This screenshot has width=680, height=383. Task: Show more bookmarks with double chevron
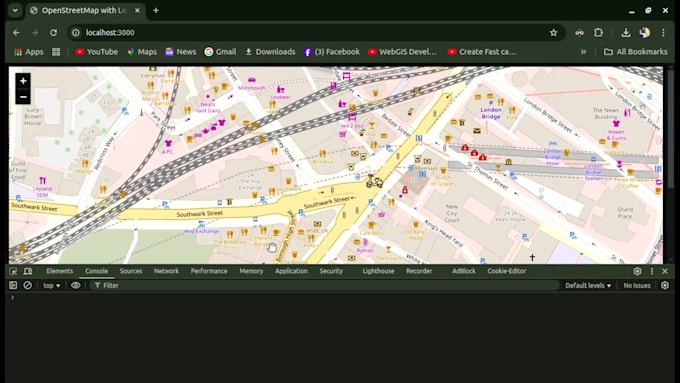pyautogui.click(x=583, y=52)
